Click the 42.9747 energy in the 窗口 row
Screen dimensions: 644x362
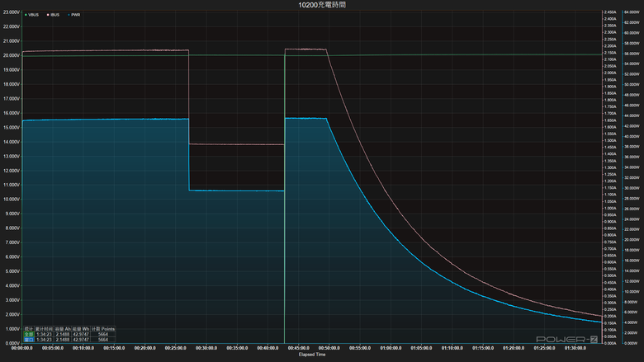[x=81, y=340]
